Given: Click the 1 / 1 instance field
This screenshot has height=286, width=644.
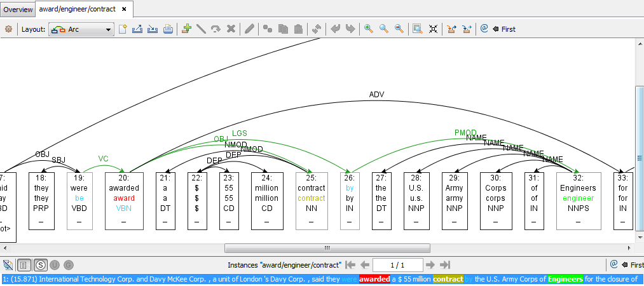Looking at the screenshot, I should point(397,265).
